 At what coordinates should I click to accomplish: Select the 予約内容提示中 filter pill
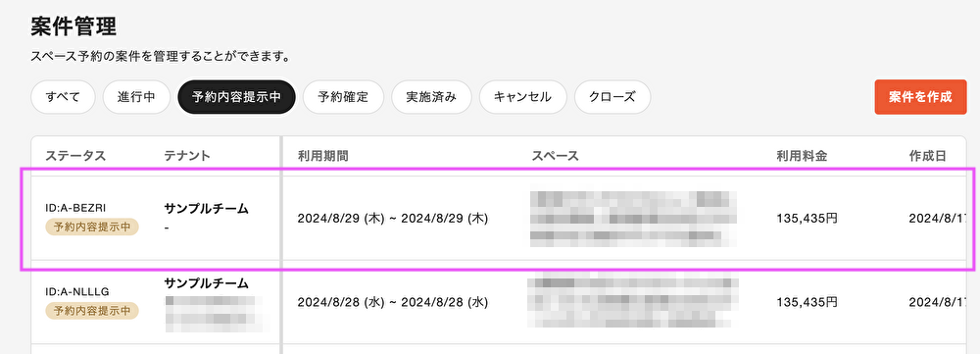(x=236, y=97)
